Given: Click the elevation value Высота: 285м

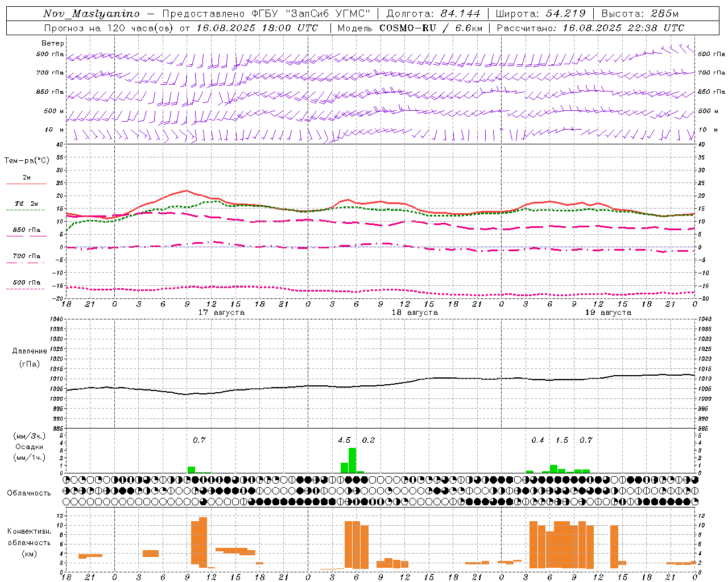Looking at the screenshot, I should (640, 14).
